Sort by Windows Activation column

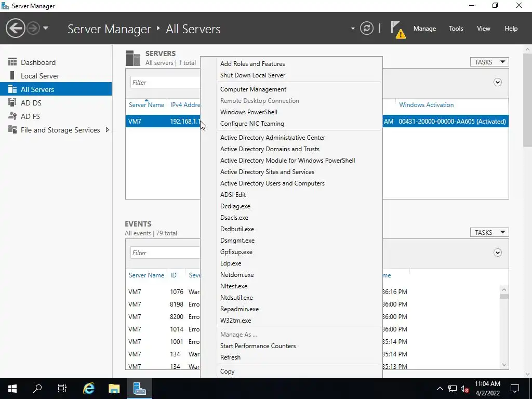[x=426, y=105]
